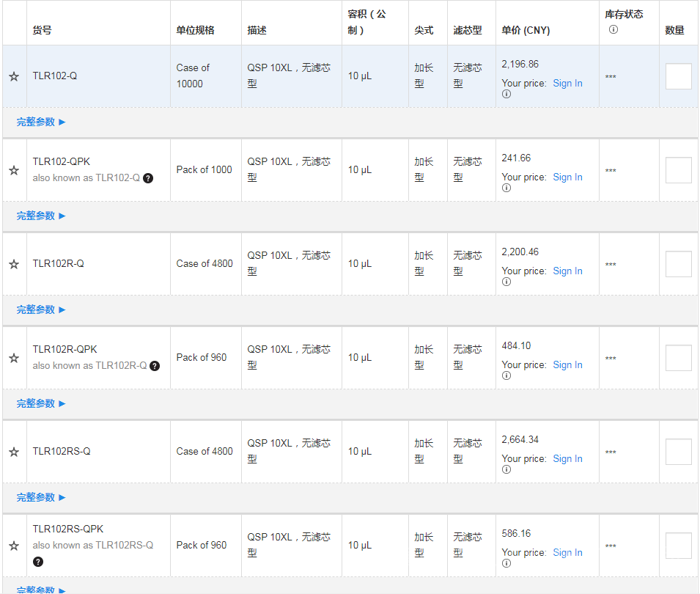Favorite the TLR102R-Q row with star
The width and height of the screenshot is (700, 594).
[14, 264]
